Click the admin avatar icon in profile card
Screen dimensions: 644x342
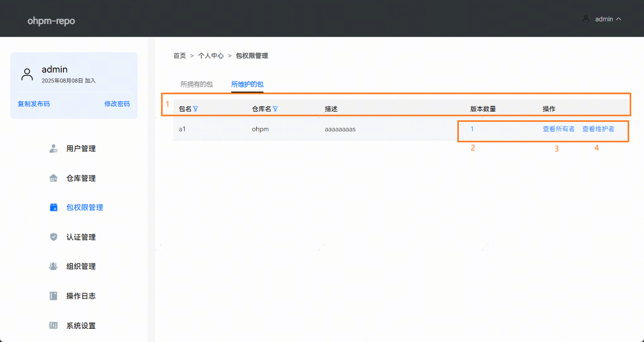(x=27, y=74)
